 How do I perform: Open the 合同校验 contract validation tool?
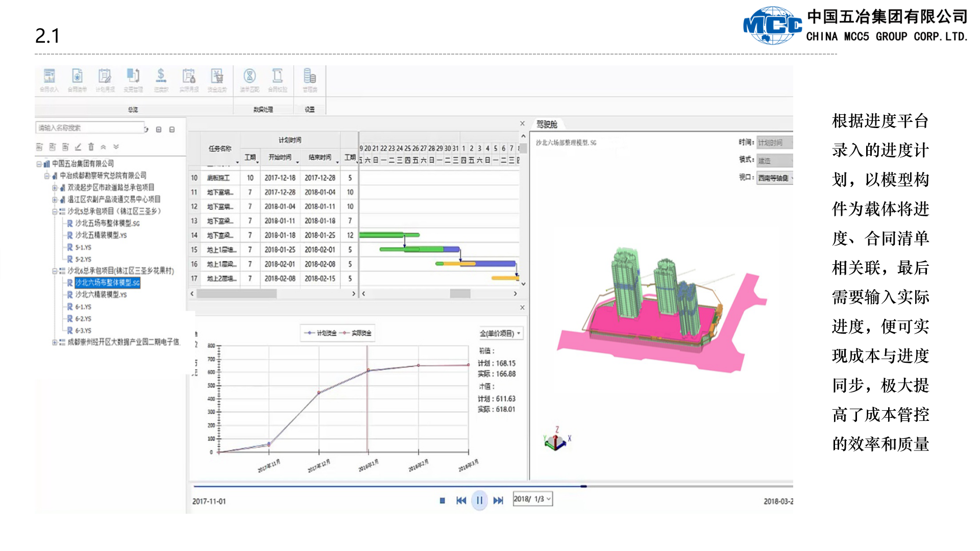[278, 80]
